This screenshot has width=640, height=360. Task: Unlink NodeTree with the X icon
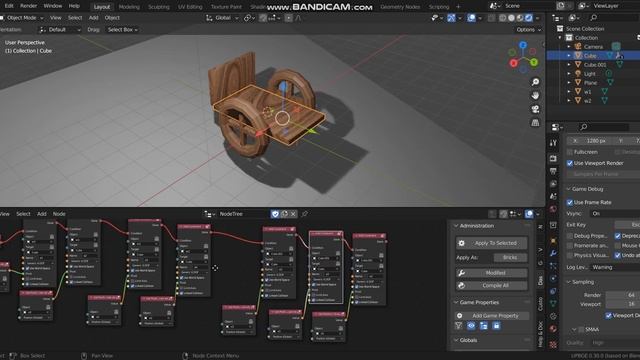coord(293,214)
